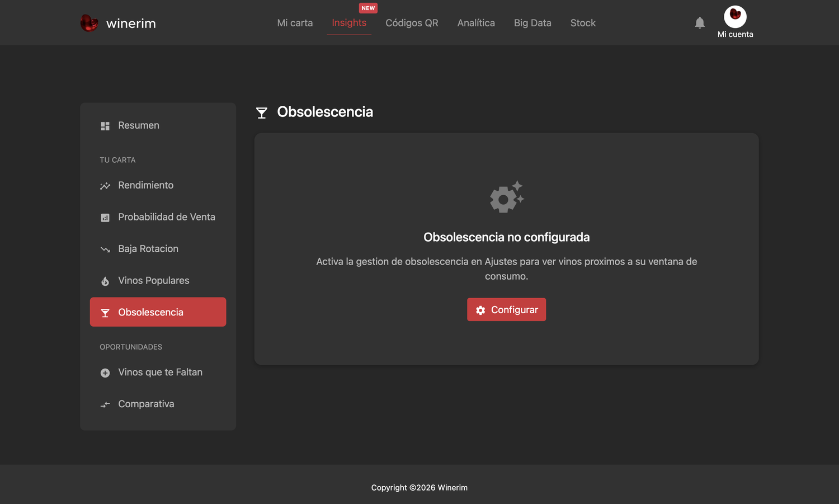Click the 'Activa la gestion de obsolescencia' description
Screen dimensions: 839x504
[506, 269]
